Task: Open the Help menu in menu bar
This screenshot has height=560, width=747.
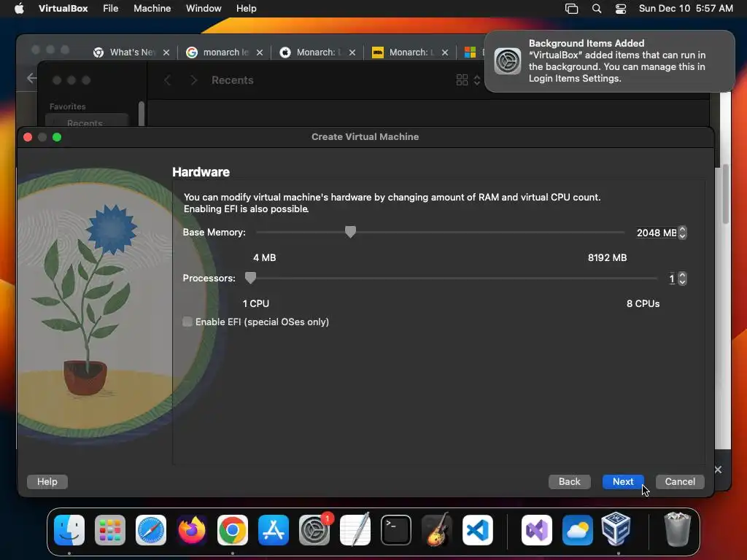Action: coord(247,8)
